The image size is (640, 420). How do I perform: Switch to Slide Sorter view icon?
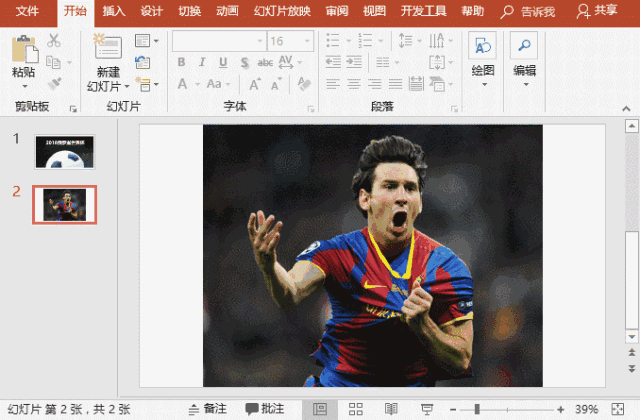click(355, 409)
